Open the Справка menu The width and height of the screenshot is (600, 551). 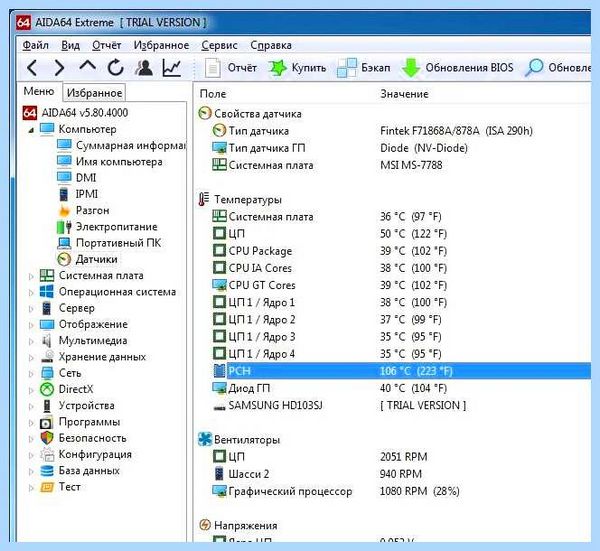coord(271,45)
